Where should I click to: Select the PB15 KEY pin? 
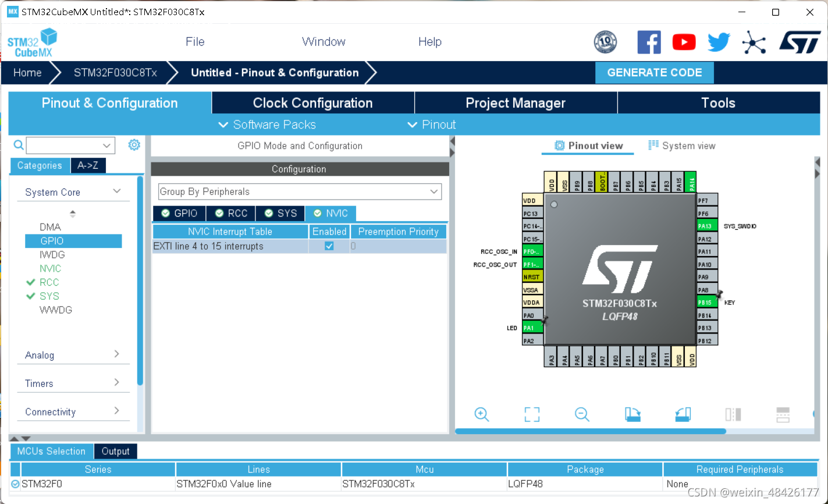(707, 303)
